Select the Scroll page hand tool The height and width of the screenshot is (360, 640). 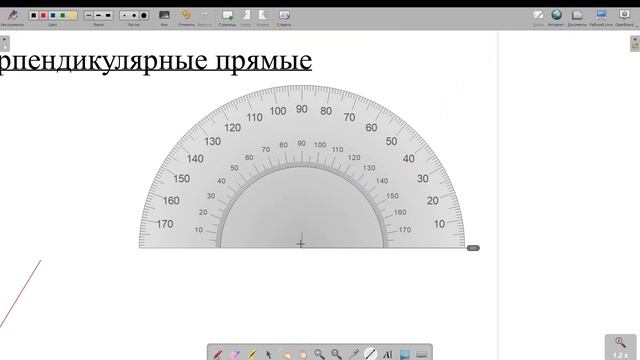(303, 354)
